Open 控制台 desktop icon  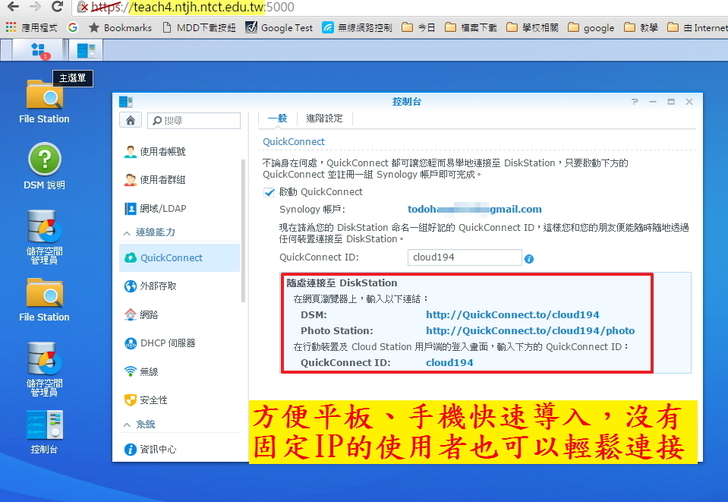[44, 432]
